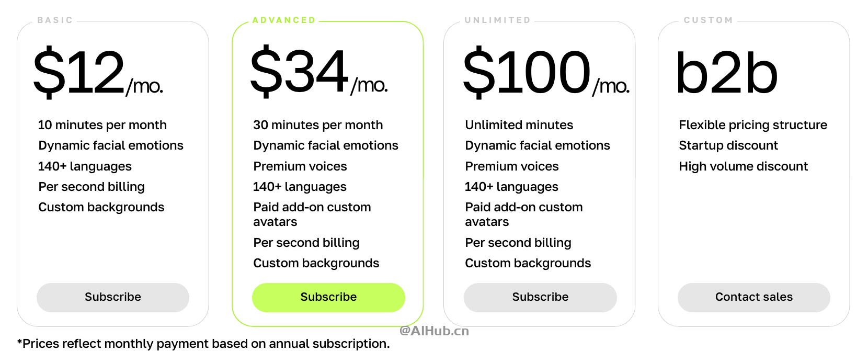Click '10 minutes per month' feature
Image resolution: width=868 pixels, height=351 pixels.
tap(102, 125)
